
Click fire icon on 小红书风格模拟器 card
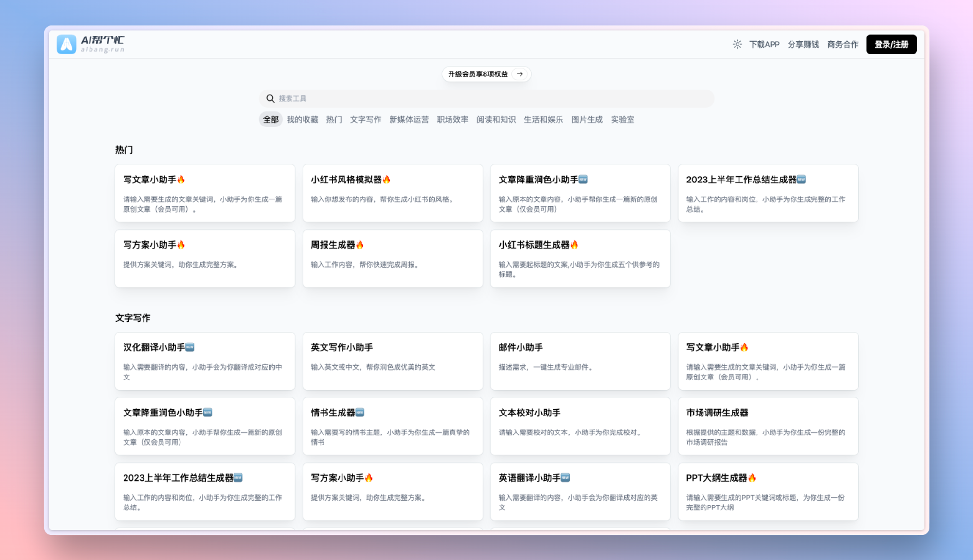click(387, 180)
